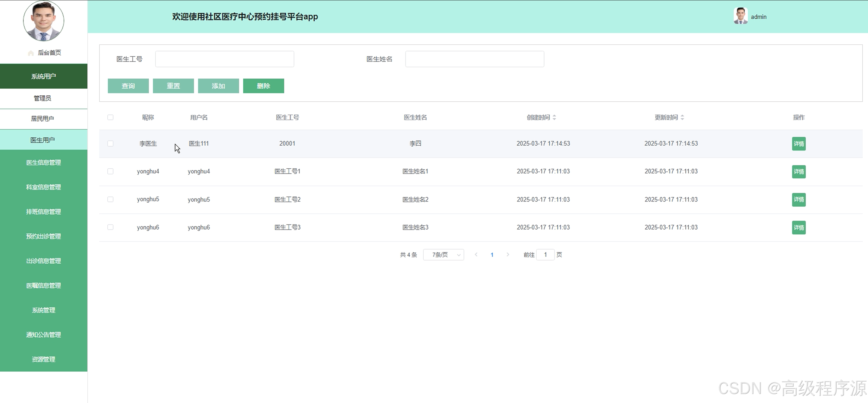The width and height of the screenshot is (868, 403).
Task: Check the checkbox for the 李医生 row
Action: point(110,144)
